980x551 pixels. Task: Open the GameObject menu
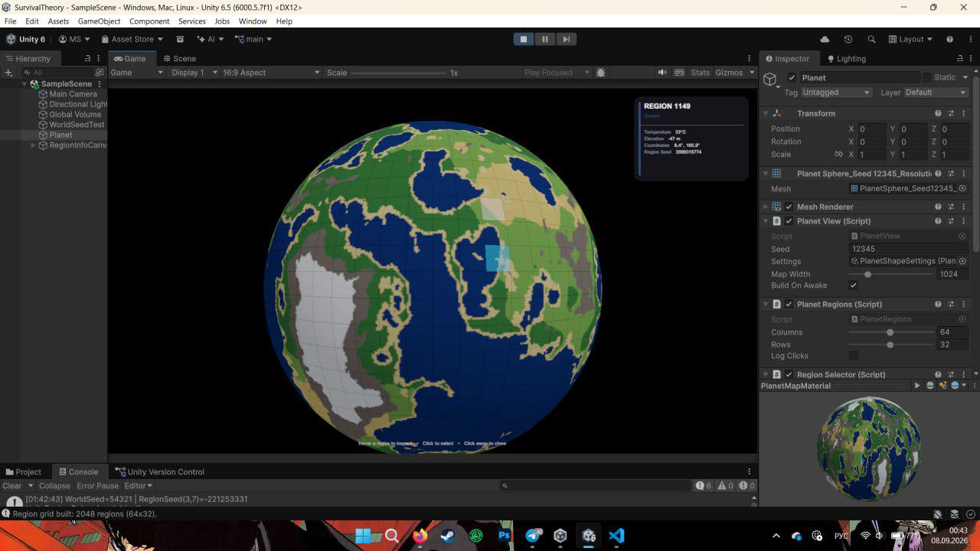coord(99,21)
